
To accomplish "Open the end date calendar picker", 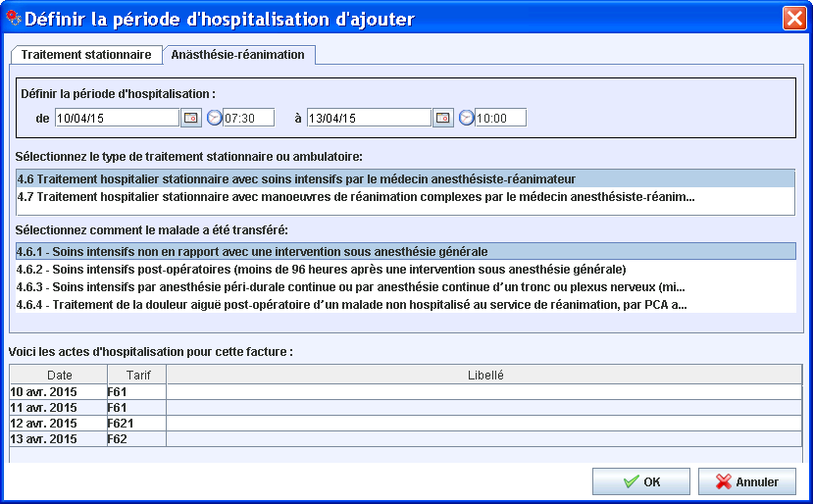I will (x=443, y=118).
